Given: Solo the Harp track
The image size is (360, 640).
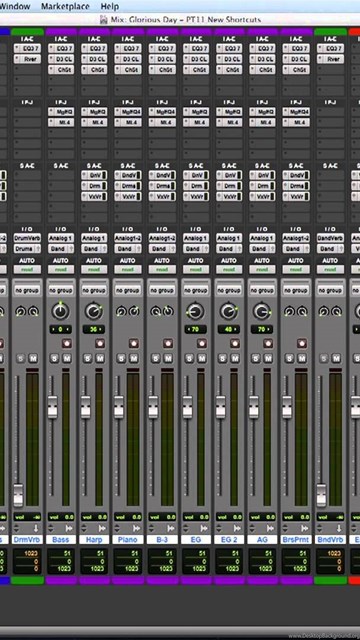Looking at the screenshot, I should coord(87,358).
